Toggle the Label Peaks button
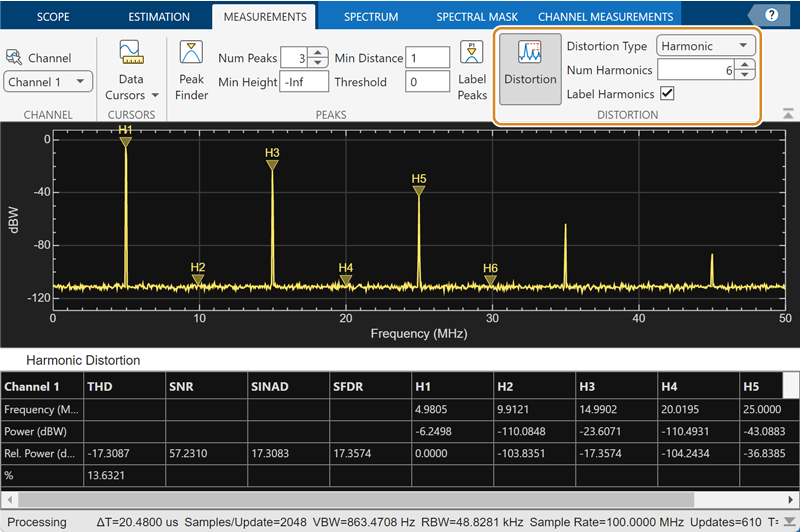This screenshot has width=801, height=532. (472, 70)
